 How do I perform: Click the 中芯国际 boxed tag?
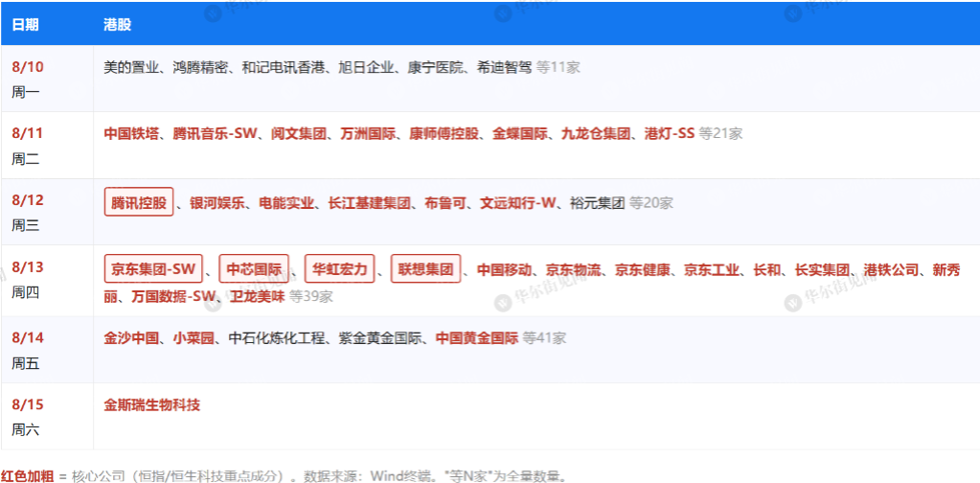254,269
